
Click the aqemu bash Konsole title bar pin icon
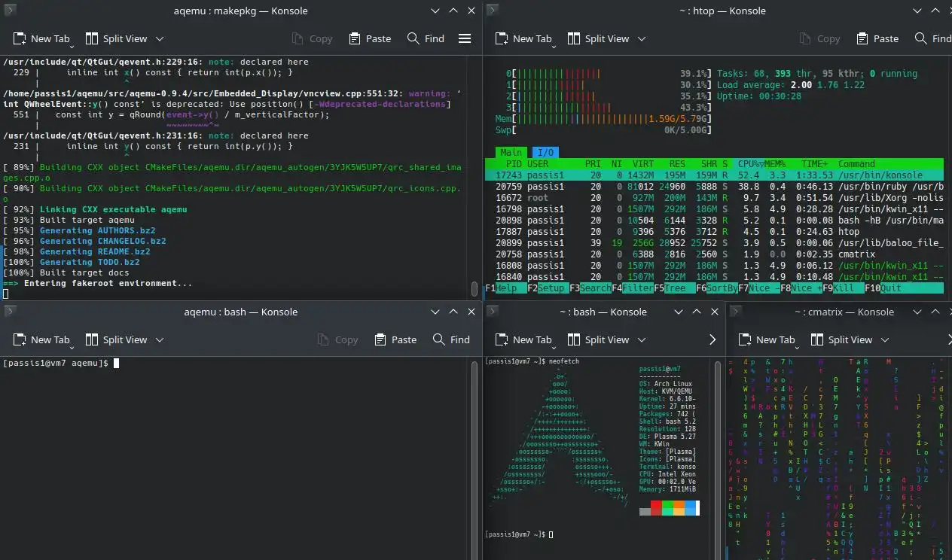pos(11,312)
